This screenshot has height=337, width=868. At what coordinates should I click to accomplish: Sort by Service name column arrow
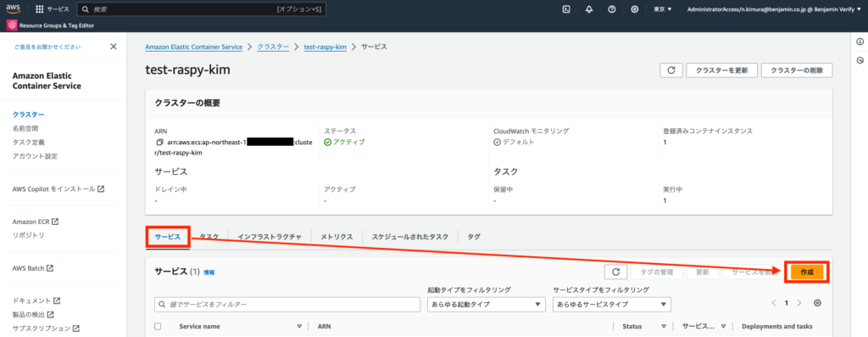pos(299,327)
